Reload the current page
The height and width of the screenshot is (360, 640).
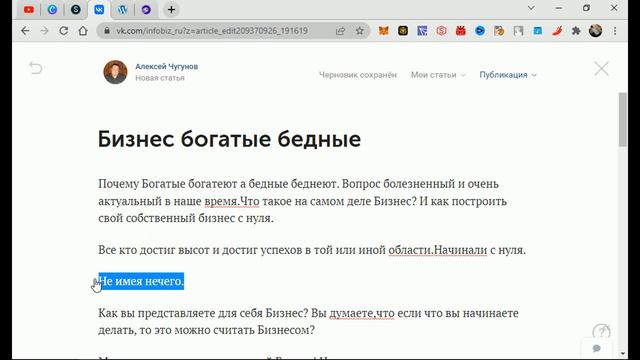[64, 31]
